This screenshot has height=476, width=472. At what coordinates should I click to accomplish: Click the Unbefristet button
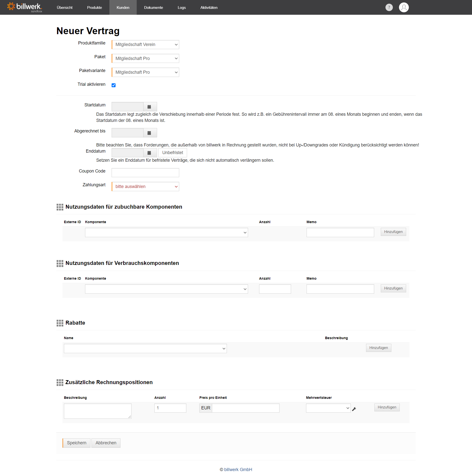173,153
